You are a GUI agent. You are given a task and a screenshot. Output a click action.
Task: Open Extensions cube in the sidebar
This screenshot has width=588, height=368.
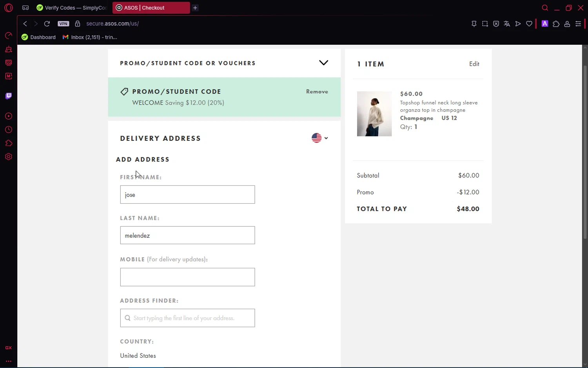tap(9, 143)
